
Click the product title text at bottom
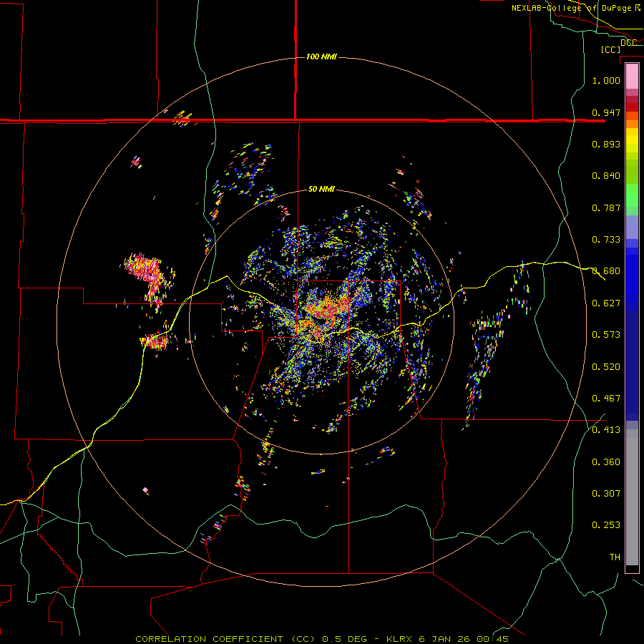click(321, 639)
